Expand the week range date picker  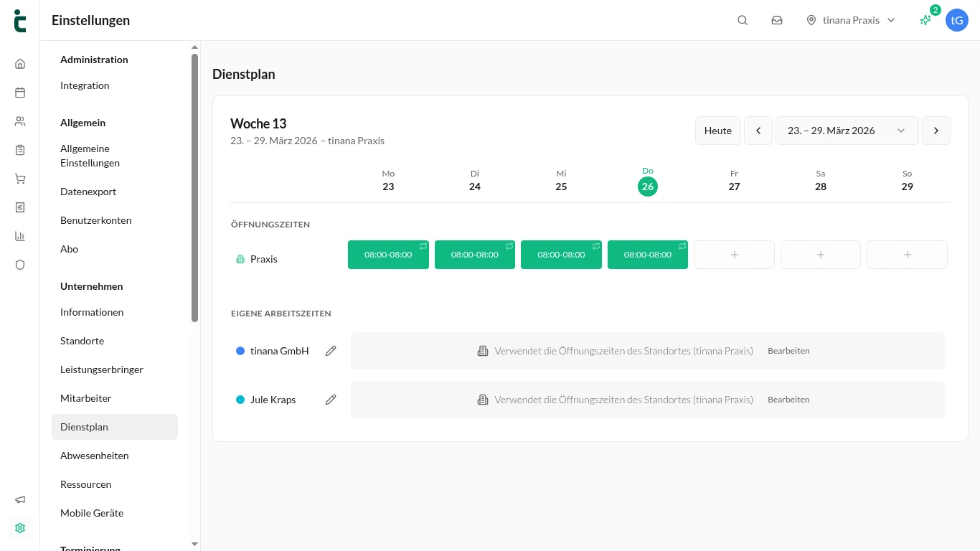click(847, 131)
